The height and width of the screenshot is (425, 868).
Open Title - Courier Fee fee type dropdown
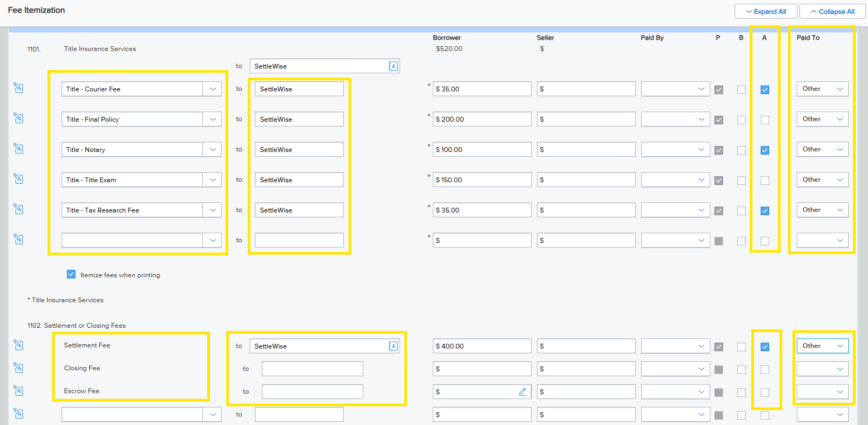(x=212, y=89)
